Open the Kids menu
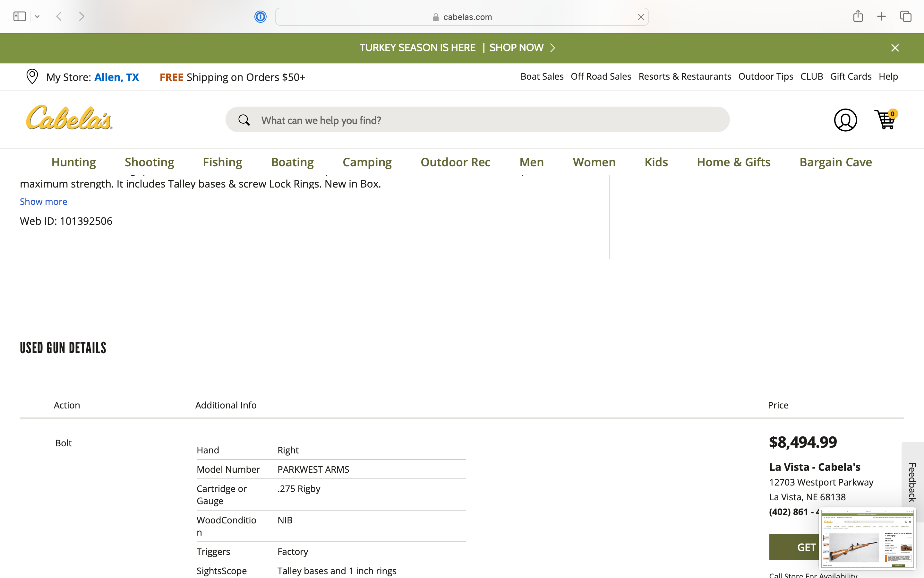924x578 pixels. pyautogui.click(x=656, y=162)
